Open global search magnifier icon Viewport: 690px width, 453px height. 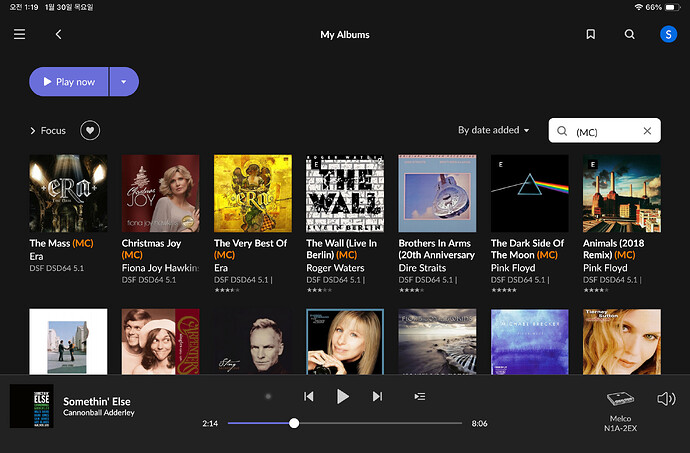point(630,34)
